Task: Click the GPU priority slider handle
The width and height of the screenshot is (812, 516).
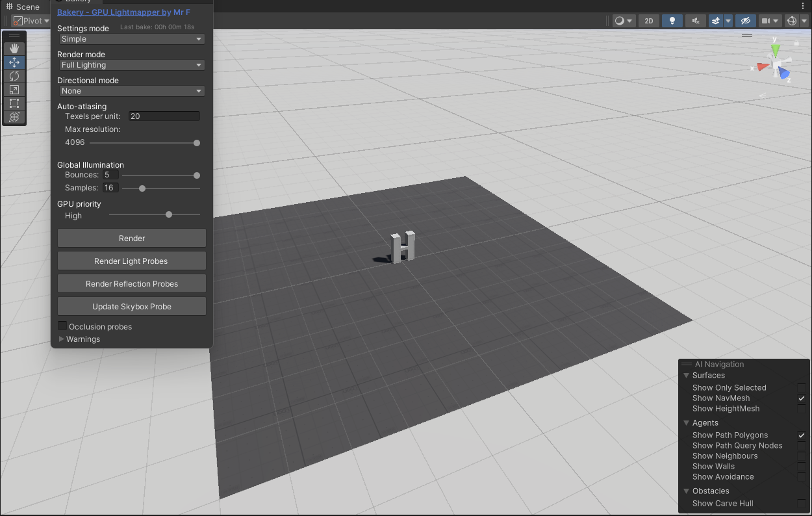Action: pos(169,214)
